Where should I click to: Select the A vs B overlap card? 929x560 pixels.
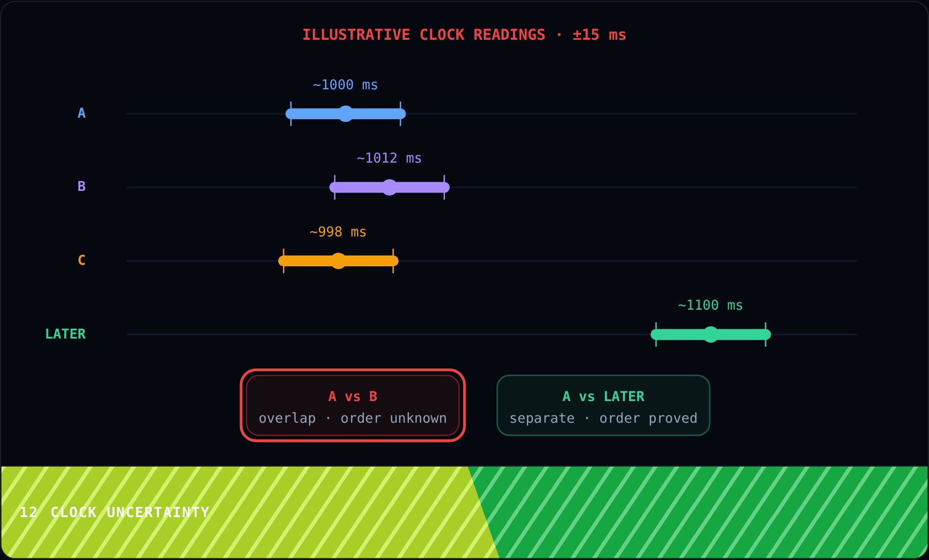pyautogui.click(x=353, y=405)
